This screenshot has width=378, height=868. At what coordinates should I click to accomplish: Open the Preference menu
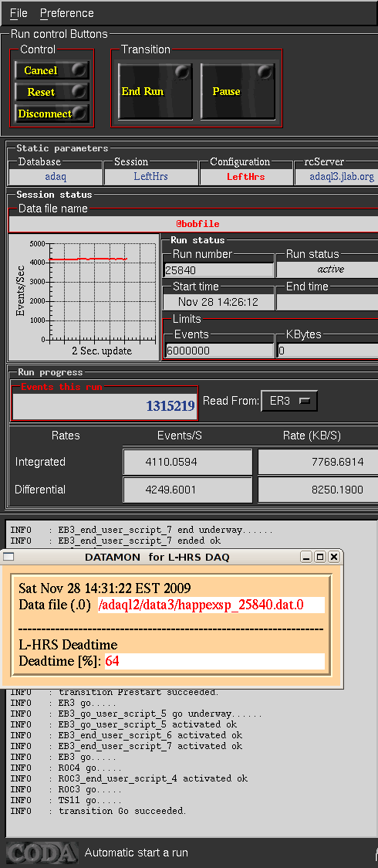[67, 12]
